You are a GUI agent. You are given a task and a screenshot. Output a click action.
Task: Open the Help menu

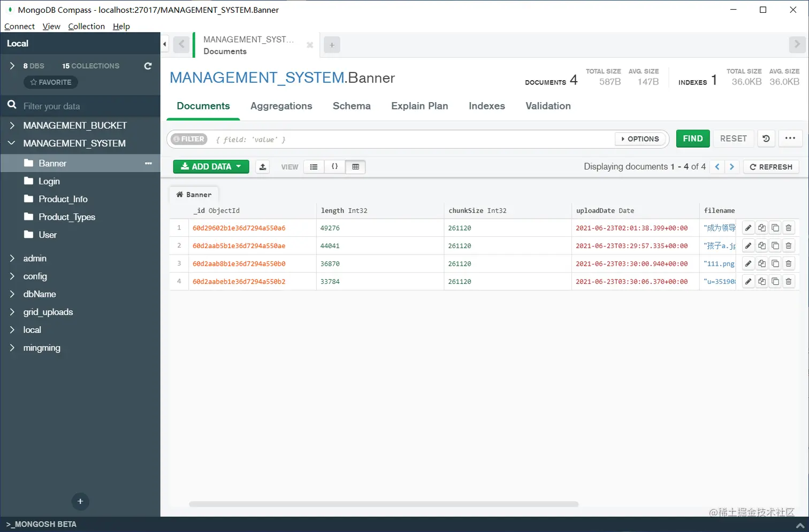click(121, 26)
